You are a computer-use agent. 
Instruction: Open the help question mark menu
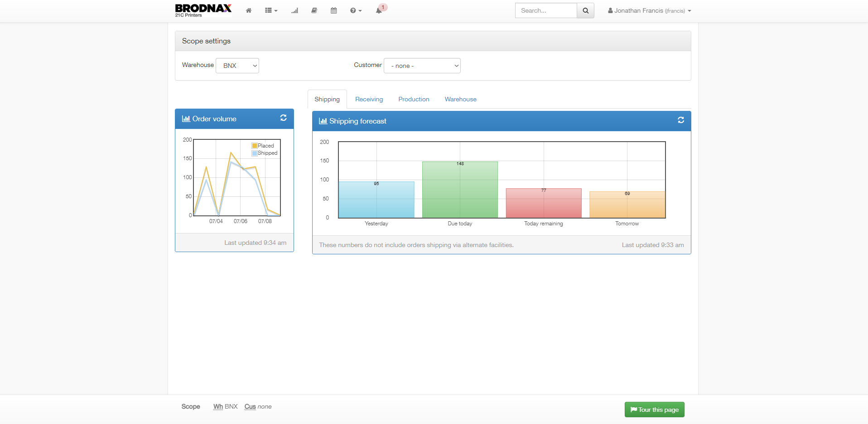click(x=356, y=10)
